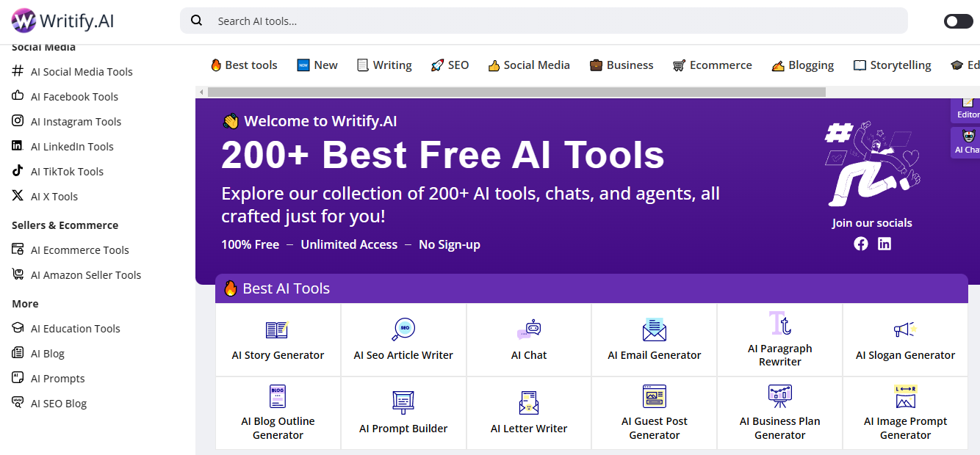This screenshot has height=455, width=980.
Task: Open the AI Business Plan Generator icon
Action: (x=779, y=396)
